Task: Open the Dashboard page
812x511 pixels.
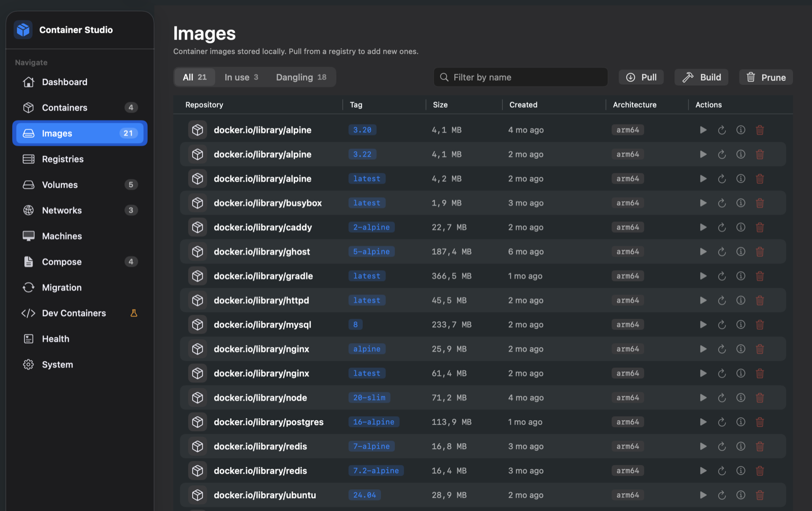Action: pyautogui.click(x=80, y=82)
